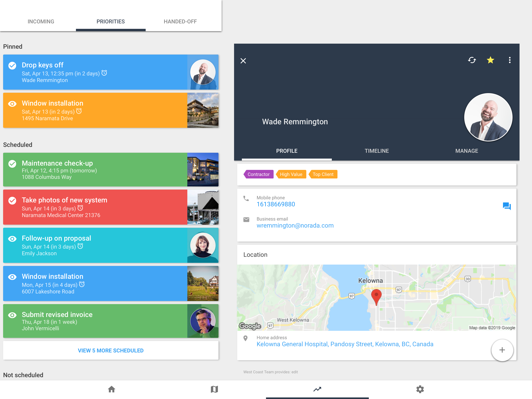
Task: Open house photo on Maintenance check-up card
Action: point(203,170)
